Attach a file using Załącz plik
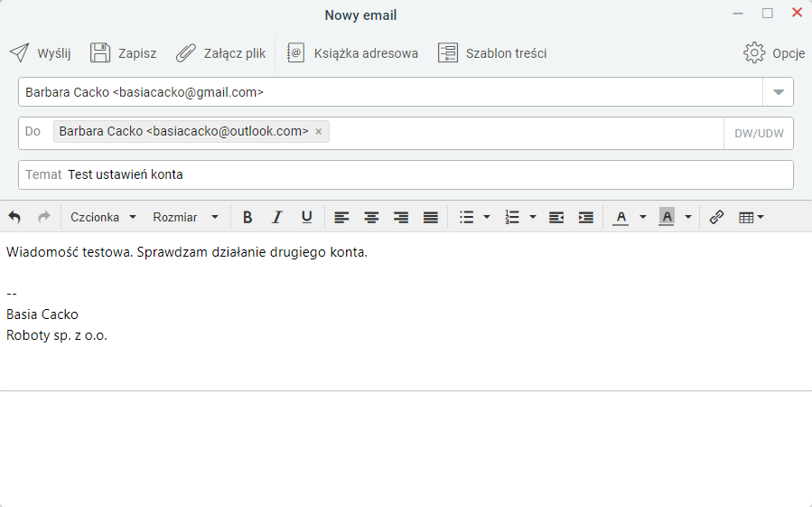Image resolution: width=812 pixels, height=507 pixels. 220,53
